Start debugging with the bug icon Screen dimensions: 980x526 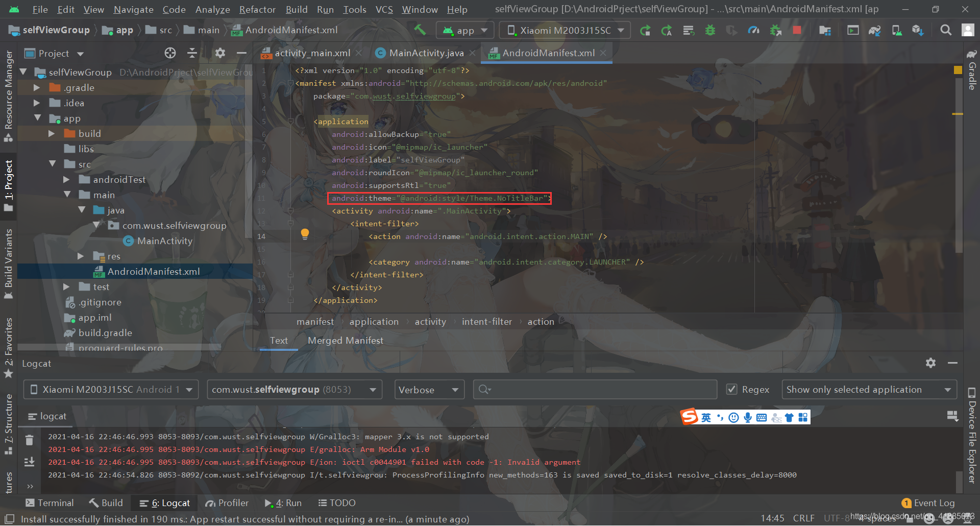(x=710, y=30)
